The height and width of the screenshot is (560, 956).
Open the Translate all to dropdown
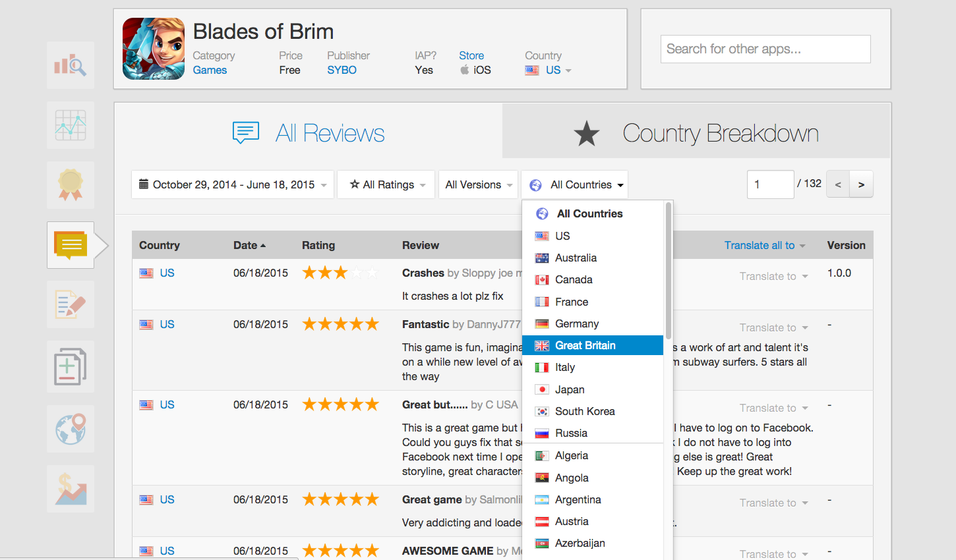point(765,245)
